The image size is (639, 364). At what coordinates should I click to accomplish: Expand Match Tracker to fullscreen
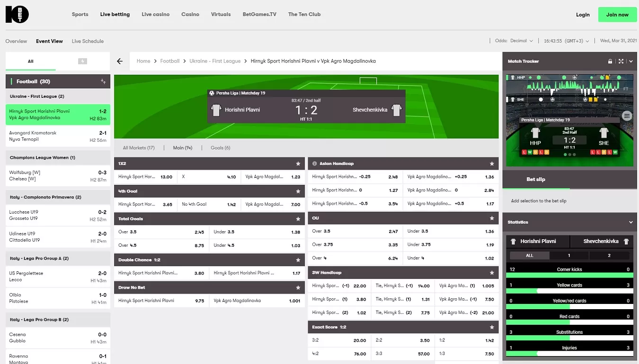pos(621,61)
